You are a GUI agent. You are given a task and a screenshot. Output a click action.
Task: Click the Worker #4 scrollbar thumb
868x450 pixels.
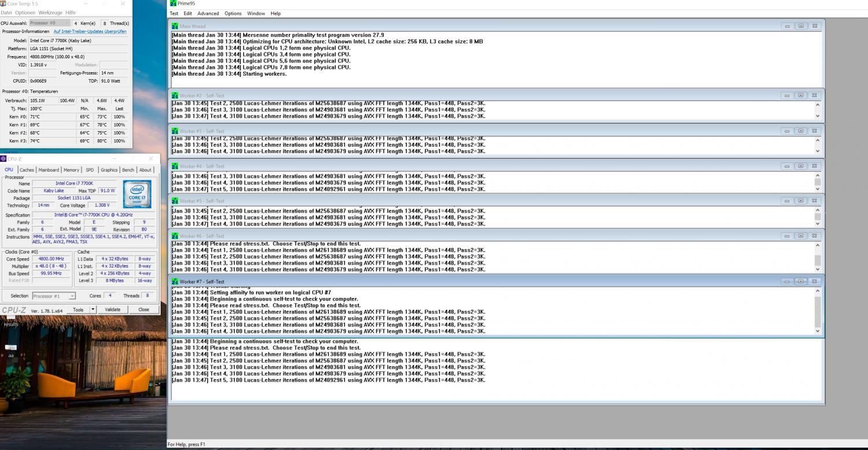[x=818, y=182]
